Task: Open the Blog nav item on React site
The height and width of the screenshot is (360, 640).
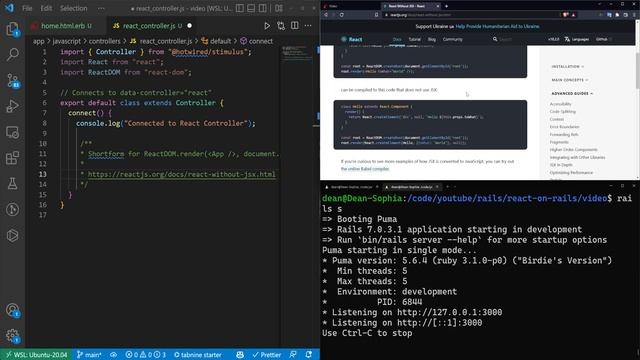Action: pos(431,39)
